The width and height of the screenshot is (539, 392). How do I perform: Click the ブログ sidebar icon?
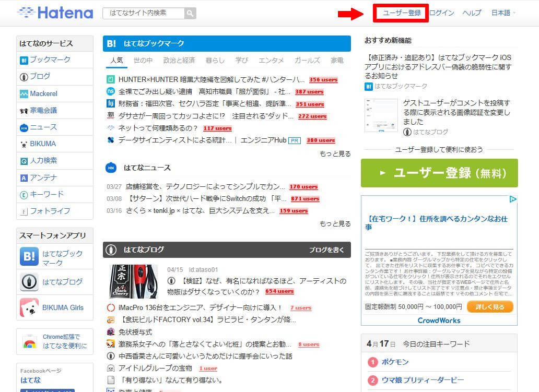(x=24, y=77)
